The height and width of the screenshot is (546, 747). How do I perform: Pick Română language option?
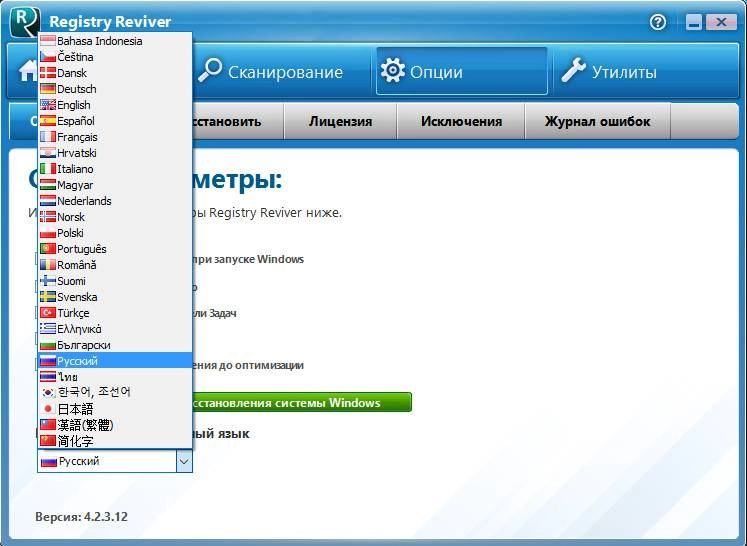(115, 265)
